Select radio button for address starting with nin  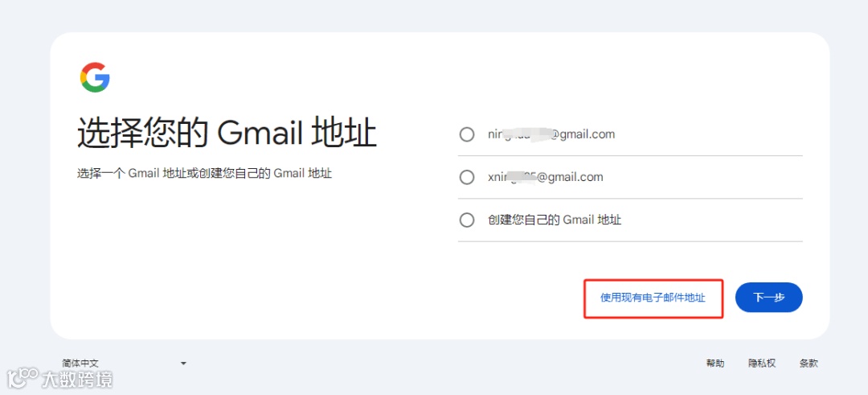coord(467,134)
